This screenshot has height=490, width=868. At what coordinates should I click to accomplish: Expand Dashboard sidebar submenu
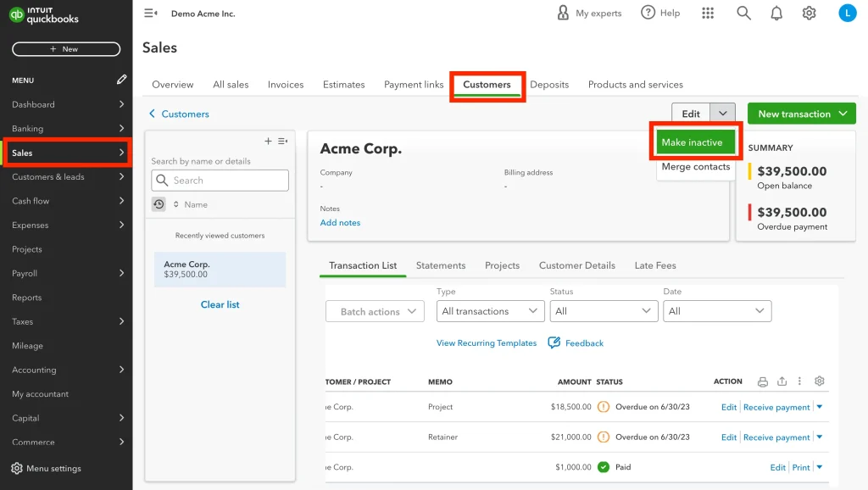121,104
